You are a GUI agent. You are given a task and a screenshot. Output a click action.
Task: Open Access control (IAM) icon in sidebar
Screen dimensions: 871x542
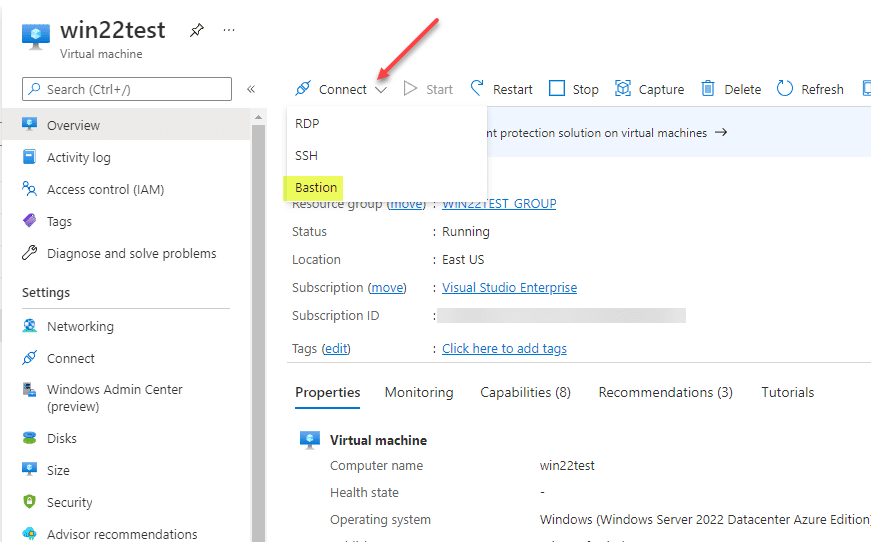29,189
